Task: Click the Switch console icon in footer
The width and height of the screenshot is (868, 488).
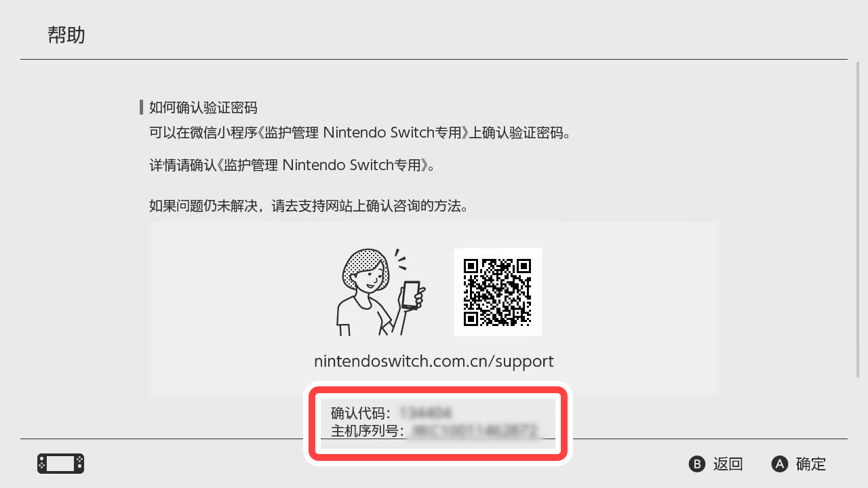Action: tap(60, 464)
